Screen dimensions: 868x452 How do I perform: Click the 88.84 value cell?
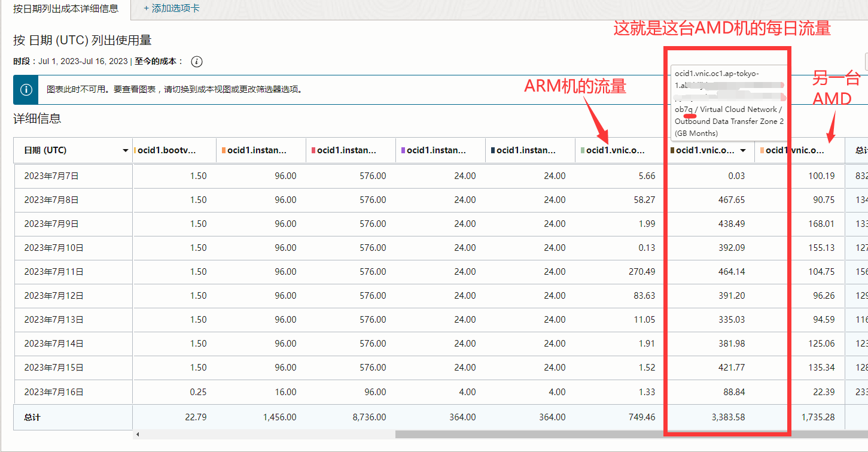tap(734, 392)
